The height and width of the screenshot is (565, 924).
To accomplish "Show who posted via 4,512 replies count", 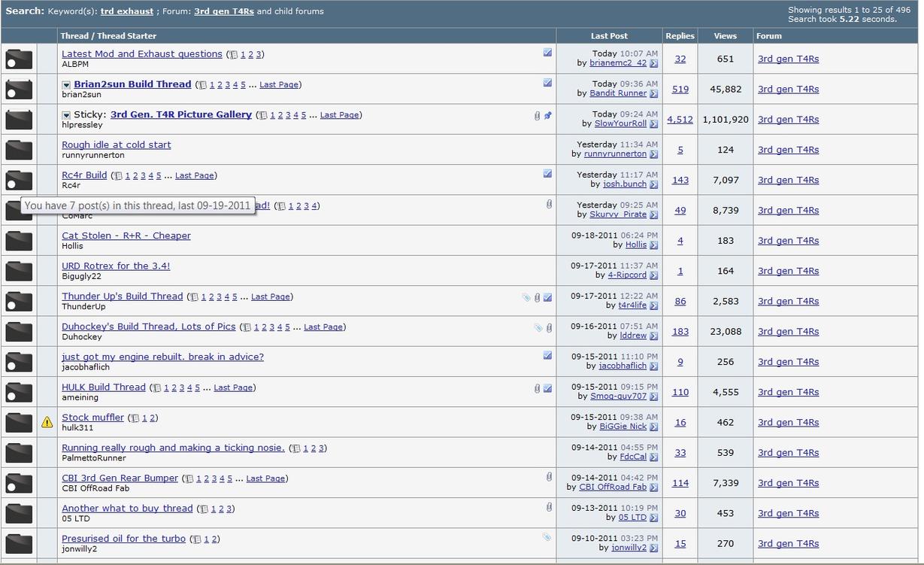I will click(680, 120).
